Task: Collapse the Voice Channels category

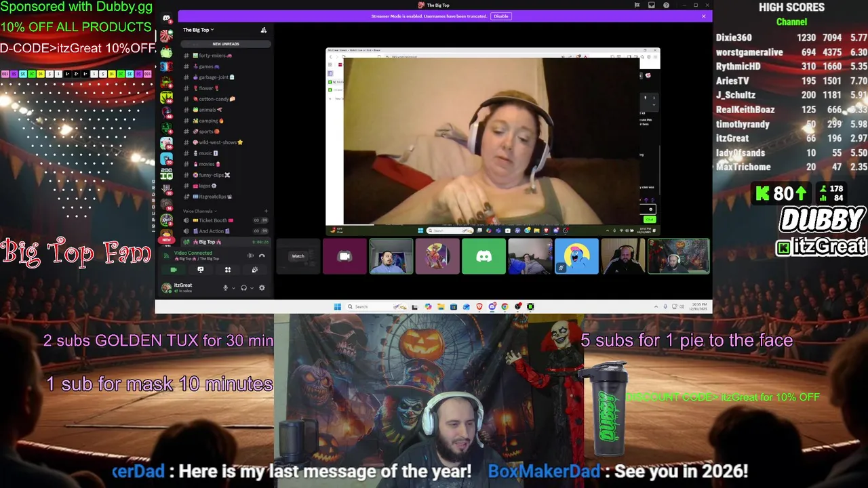Action: [199, 211]
